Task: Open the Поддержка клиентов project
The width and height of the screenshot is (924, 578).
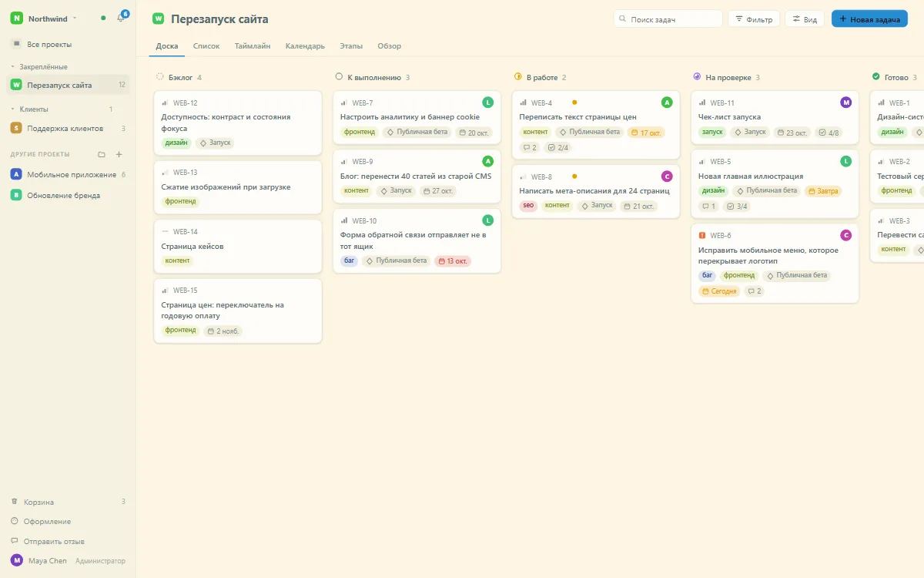Action: pos(69,129)
